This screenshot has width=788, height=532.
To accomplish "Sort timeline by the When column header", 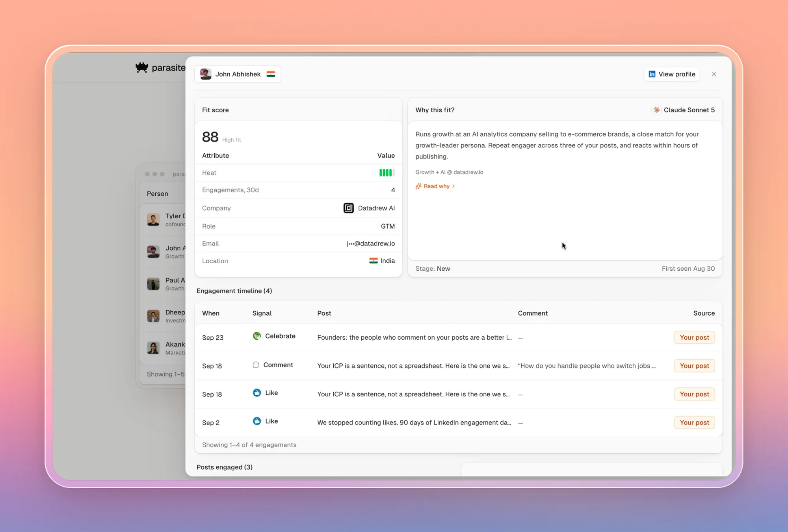I will pyautogui.click(x=211, y=313).
